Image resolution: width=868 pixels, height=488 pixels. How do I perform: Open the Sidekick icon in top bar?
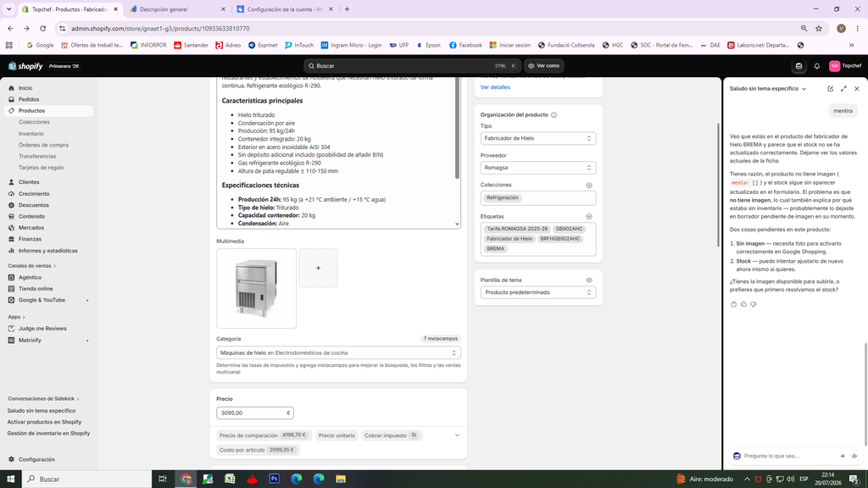(x=798, y=66)
